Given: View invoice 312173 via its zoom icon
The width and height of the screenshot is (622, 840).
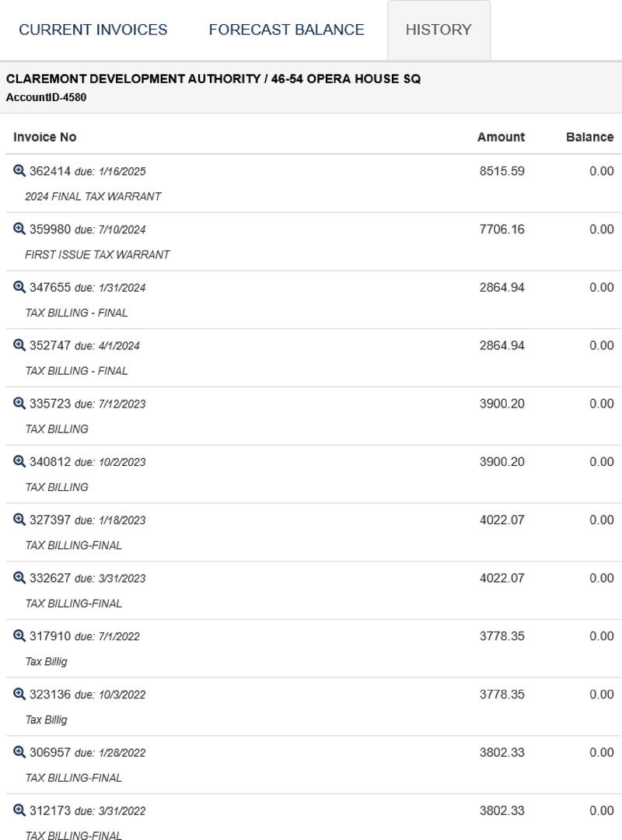Looking at the screenshot, I should click(19, 810).
